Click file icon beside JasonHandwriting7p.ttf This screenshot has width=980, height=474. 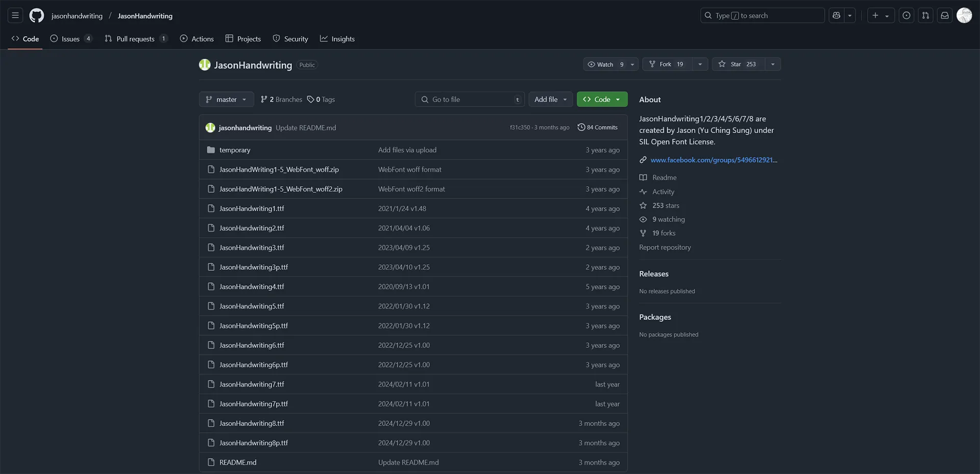(211, 404)
